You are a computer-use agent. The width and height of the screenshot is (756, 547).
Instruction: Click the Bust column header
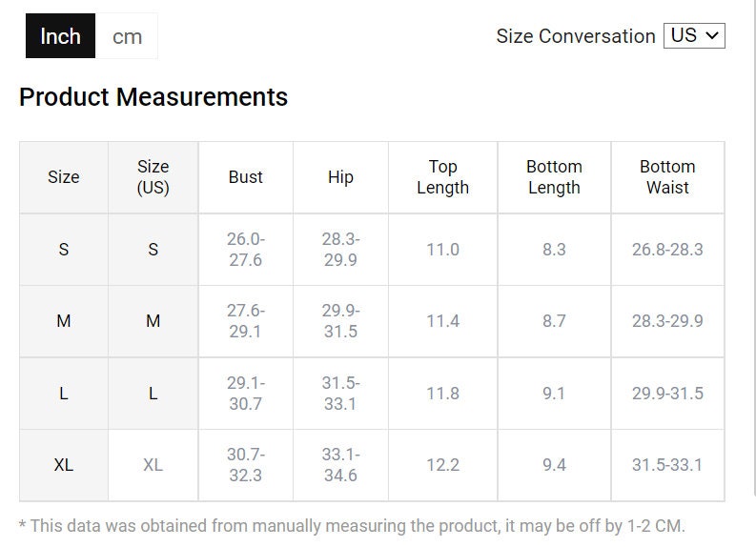click(245, 177)
